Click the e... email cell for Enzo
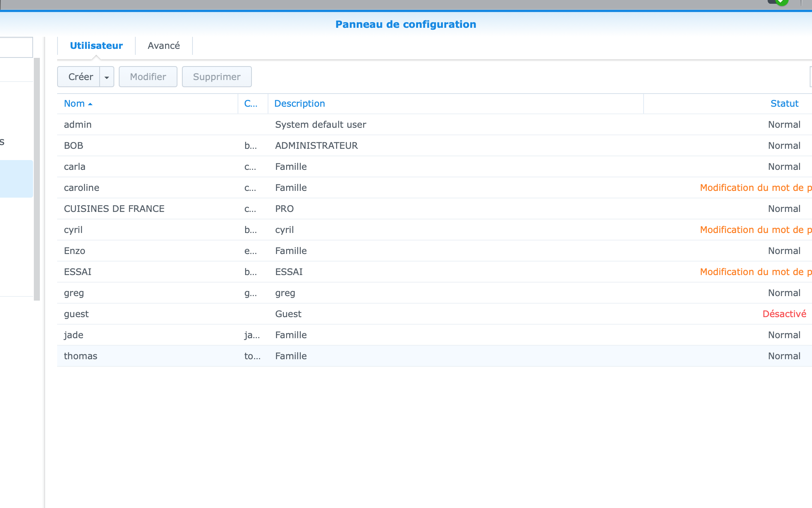 pyautogui.click(x=251, y=251)
